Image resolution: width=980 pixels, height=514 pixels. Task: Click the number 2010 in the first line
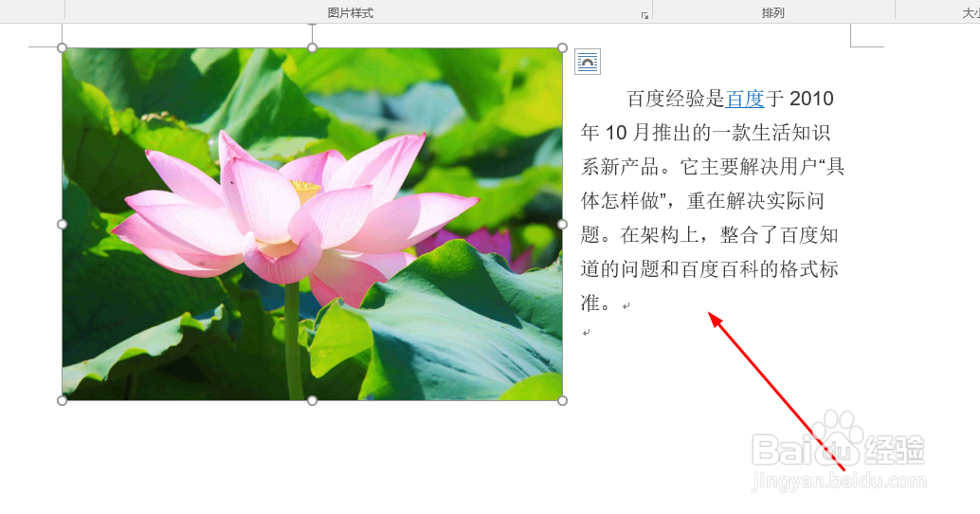[x=811, y=99]
